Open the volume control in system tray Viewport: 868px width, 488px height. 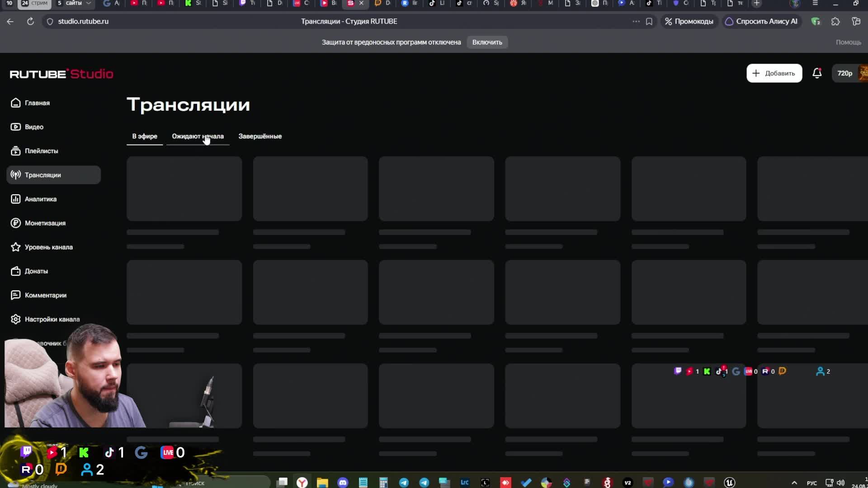tap(841, 483)
